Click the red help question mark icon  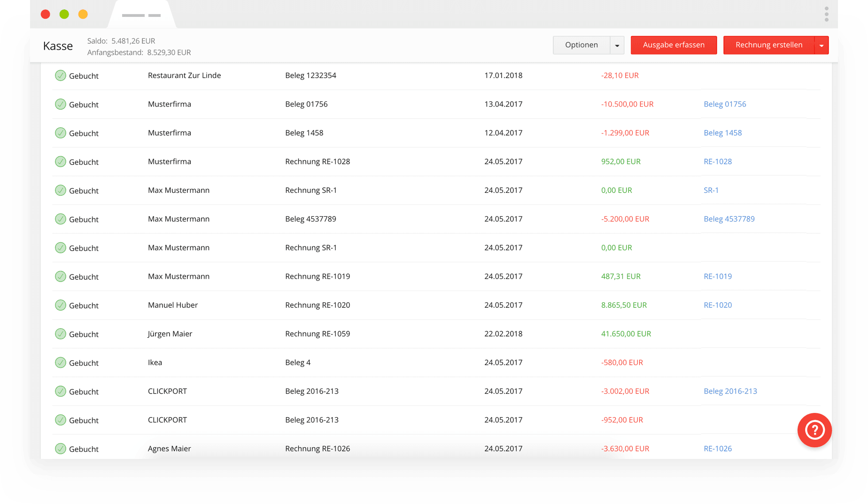click(814, 430)
